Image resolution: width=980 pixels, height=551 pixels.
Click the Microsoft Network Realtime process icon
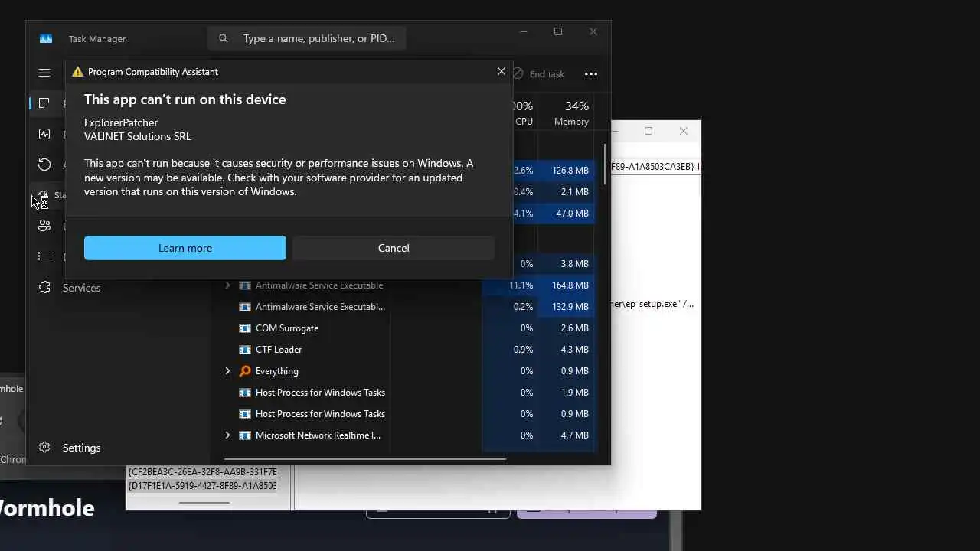click(x=245, y=435)
